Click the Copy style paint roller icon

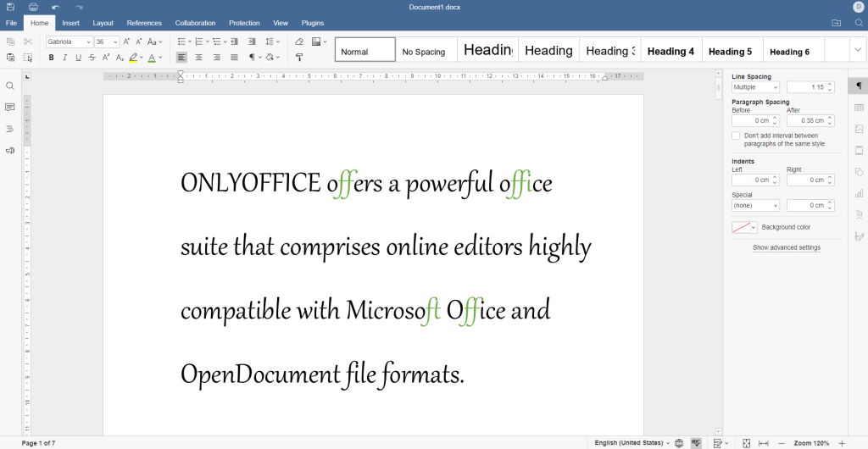click(299, 58)
